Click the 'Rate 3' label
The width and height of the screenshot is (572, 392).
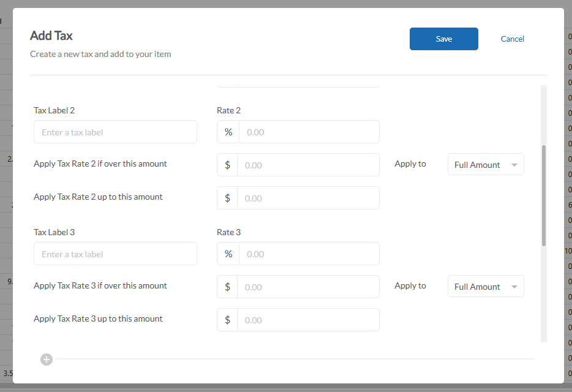[x=228, y=232]
